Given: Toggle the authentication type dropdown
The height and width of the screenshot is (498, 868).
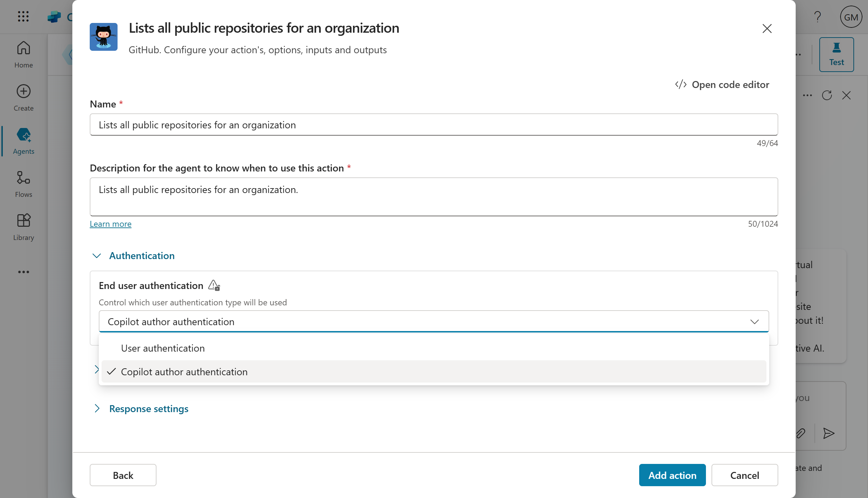Looking at the screenshot, I should click(x=754, y=322).
